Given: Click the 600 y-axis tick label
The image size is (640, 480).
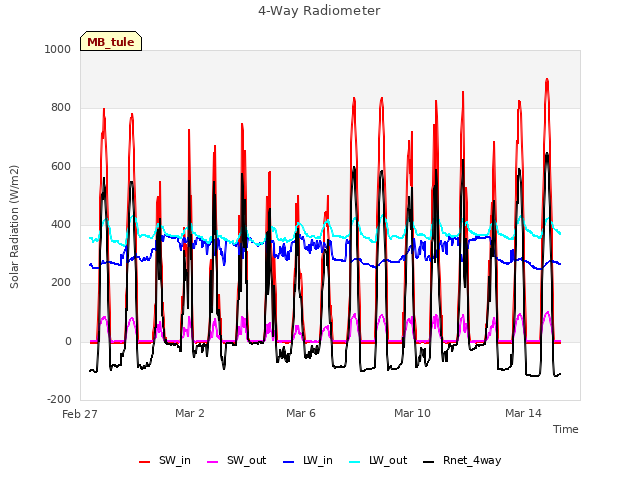Looking at the screenshot, I should tap(61, 166).
